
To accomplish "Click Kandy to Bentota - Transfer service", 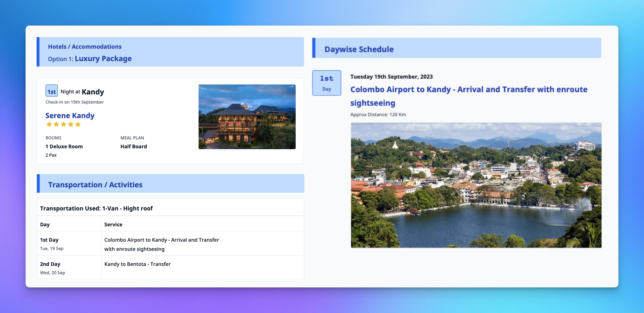I will click(x=137, y=264).
